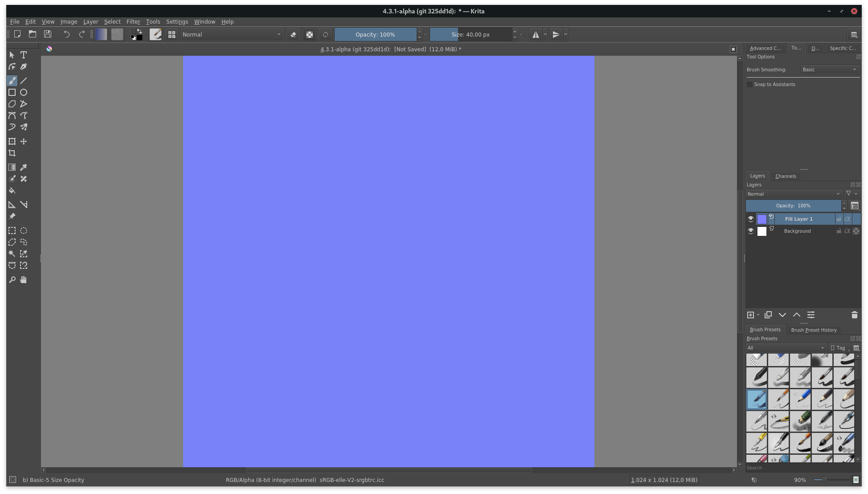Open the Filter menu
The width and height of the screenshot is (868, 494).
(x=132, y=21)
